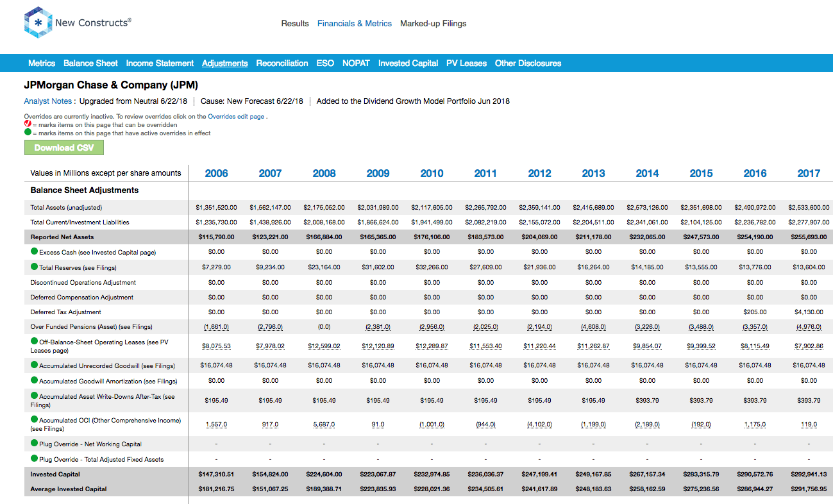Click Operating Leases value $7,902.86

(809, 346)
